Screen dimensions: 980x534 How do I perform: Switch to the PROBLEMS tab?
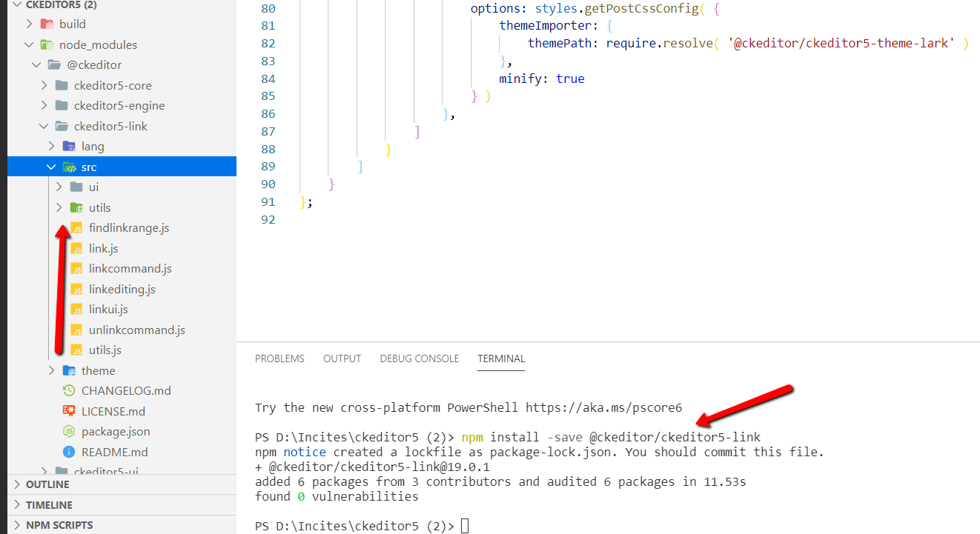[279, 358]
